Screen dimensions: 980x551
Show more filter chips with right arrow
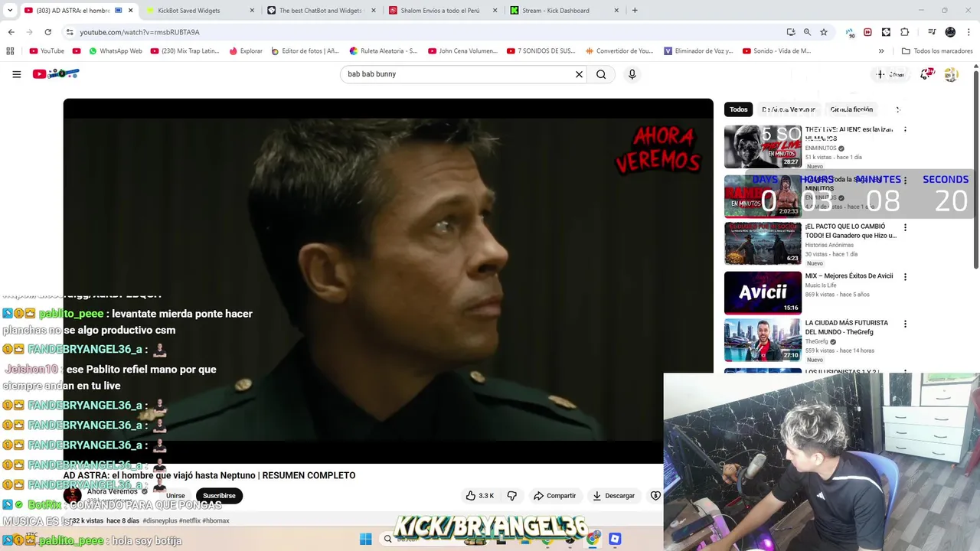pyautogui.click(x=898, y=109)
